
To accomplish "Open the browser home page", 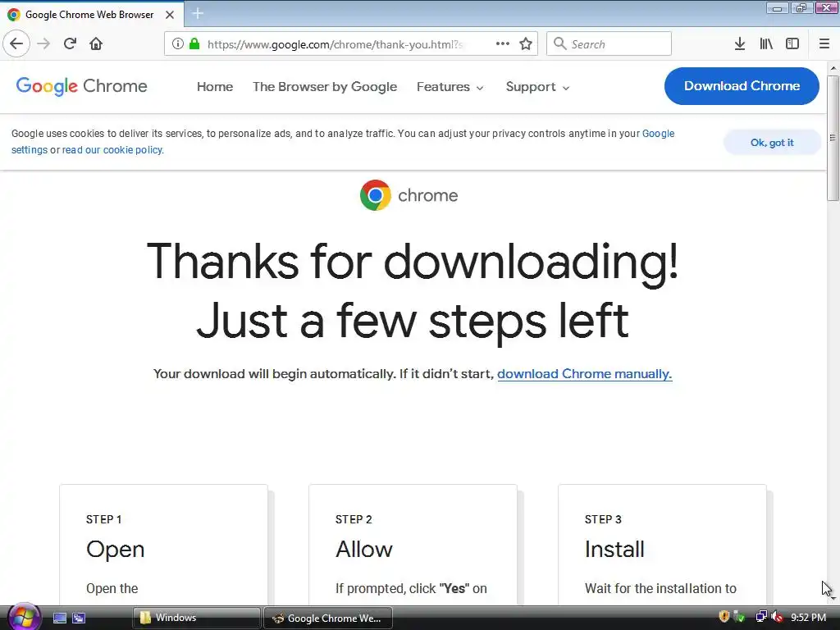I will pyautogui.click(x=96, y=43).
